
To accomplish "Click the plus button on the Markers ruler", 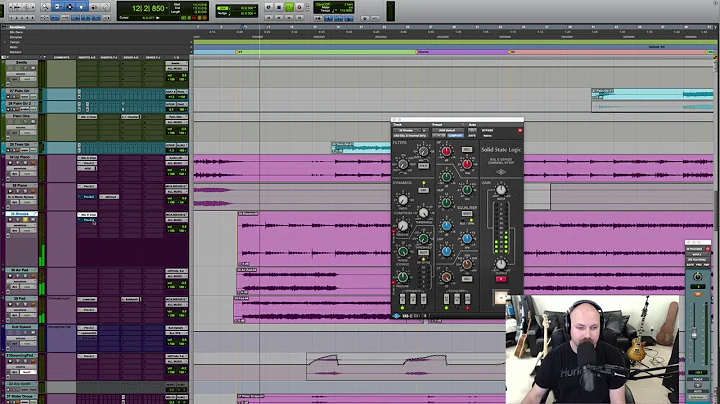I will 191,52.
